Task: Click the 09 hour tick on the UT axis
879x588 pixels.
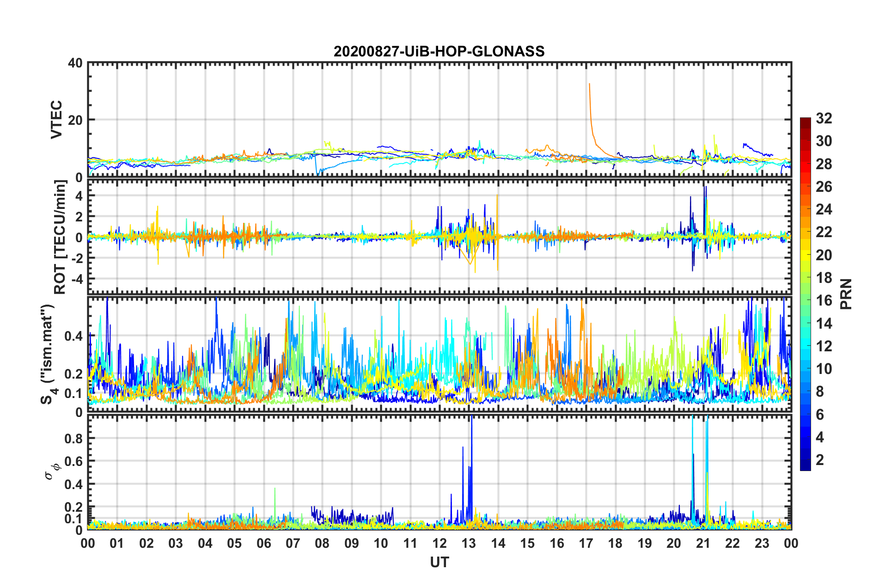Action: [352, 543]
